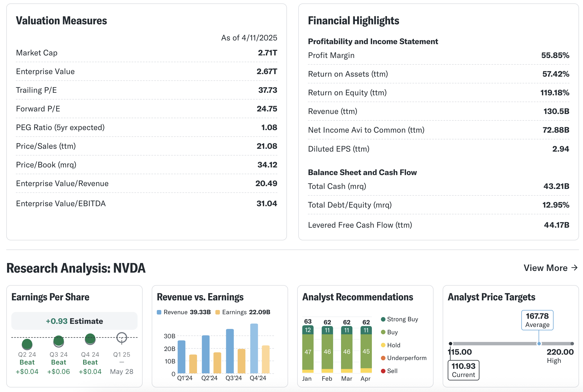Click the orange Earnings legend square
The width and height of the screenshot is (583, 392).
(x=218, y=312)
